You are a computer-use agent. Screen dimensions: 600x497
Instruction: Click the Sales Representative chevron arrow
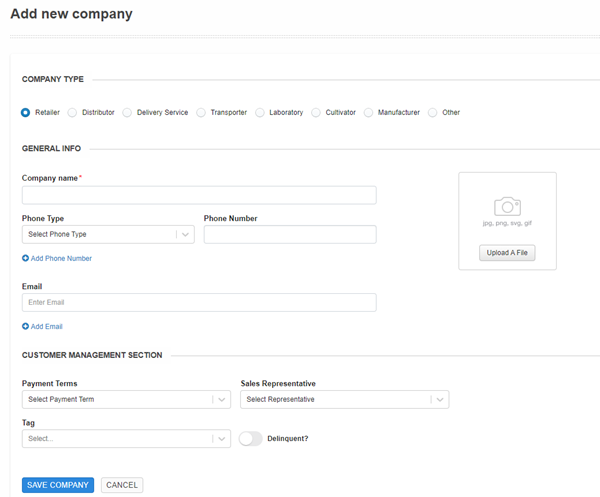(440, 399)
